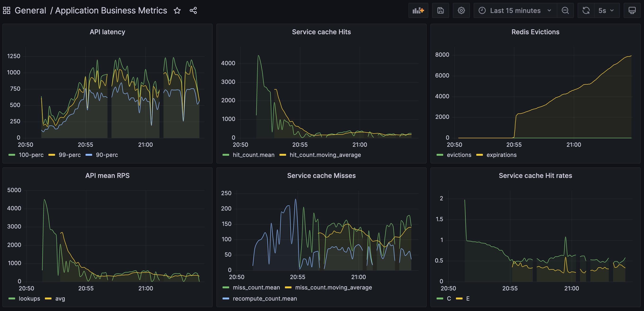This screenshot has height=311, width=644.
Task: Open the share dashboard icon
Action: pos(193,10)
